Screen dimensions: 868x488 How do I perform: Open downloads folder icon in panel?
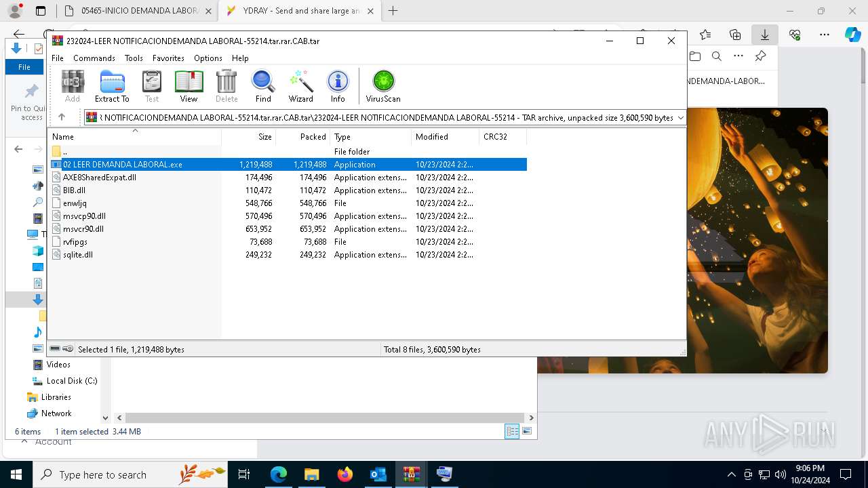pos(695,56)
